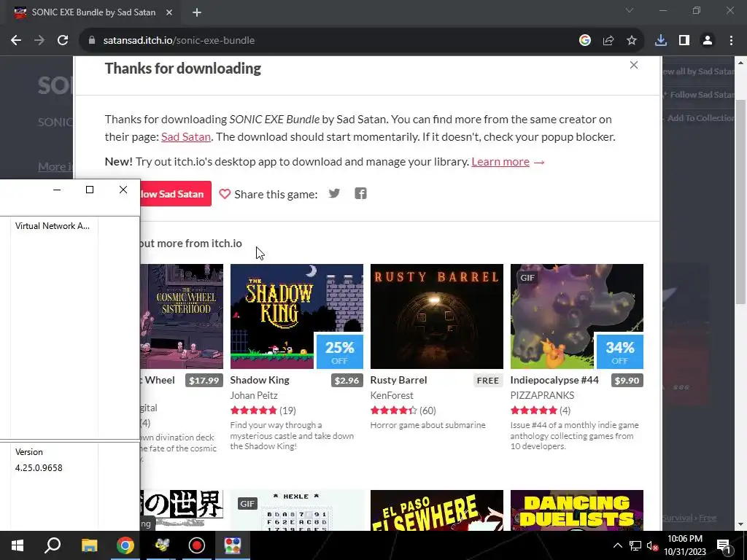Go back with Chrome's back arrow
The height and width of the screenshot is (560, 747).
click(16, 41)
